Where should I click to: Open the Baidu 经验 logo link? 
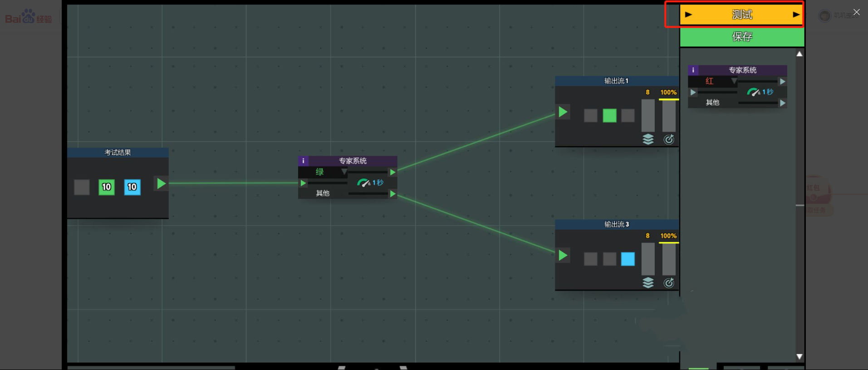click(x=28, y=16)
